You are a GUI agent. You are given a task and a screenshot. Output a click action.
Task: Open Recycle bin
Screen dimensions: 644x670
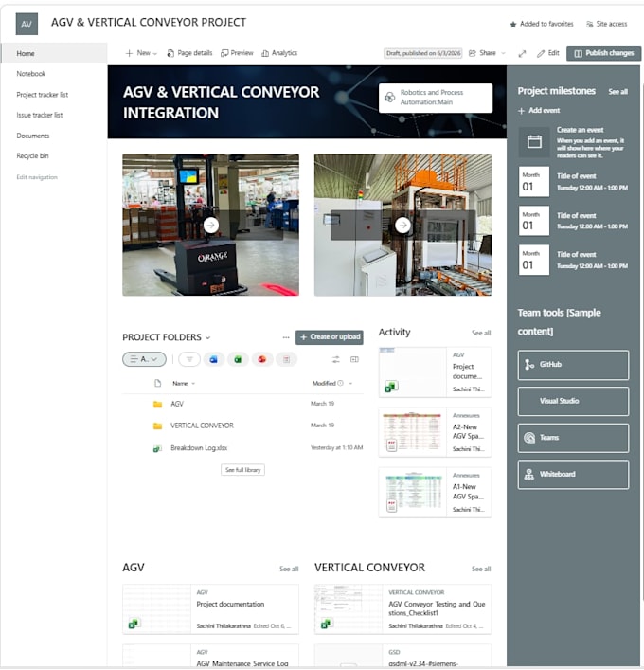tap(32, 156)
